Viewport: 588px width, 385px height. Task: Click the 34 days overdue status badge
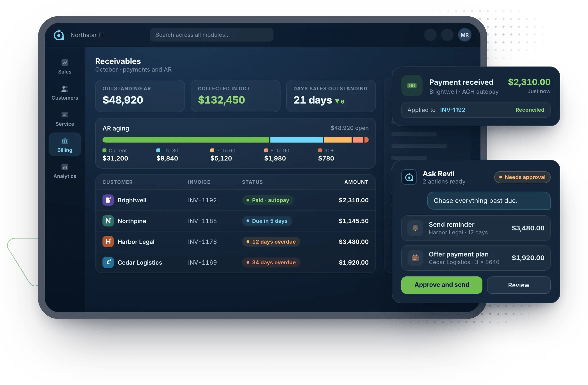tap(271, 262)
